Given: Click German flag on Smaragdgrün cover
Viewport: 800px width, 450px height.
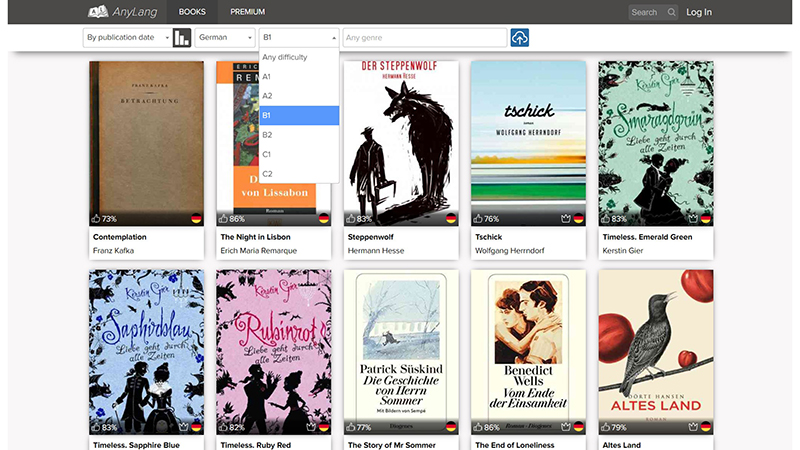Looking at the screenshot, I should [706, 218].
